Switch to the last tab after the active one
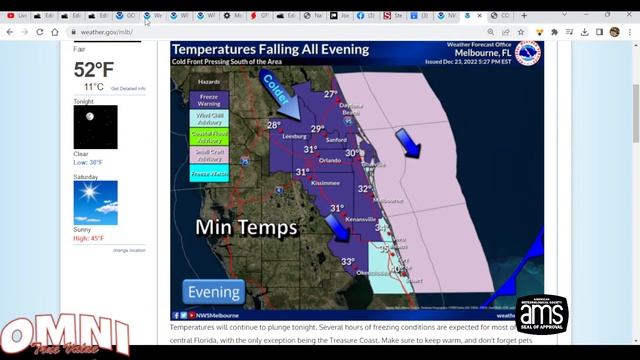The width and height of the screenshot is (640, 360). click(x=501, y=16)
